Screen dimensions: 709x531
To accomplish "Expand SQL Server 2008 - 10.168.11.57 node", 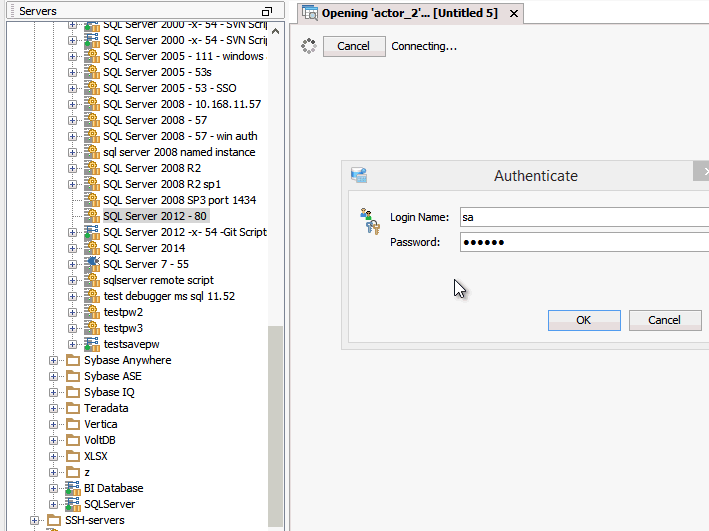I will (72, 104).
